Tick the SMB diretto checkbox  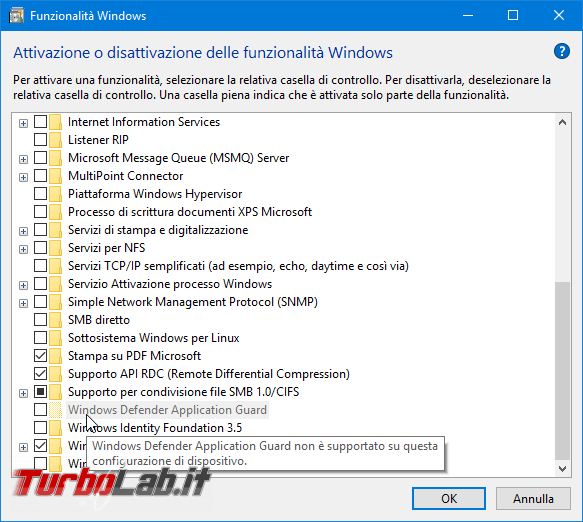[x=41, y=319]
